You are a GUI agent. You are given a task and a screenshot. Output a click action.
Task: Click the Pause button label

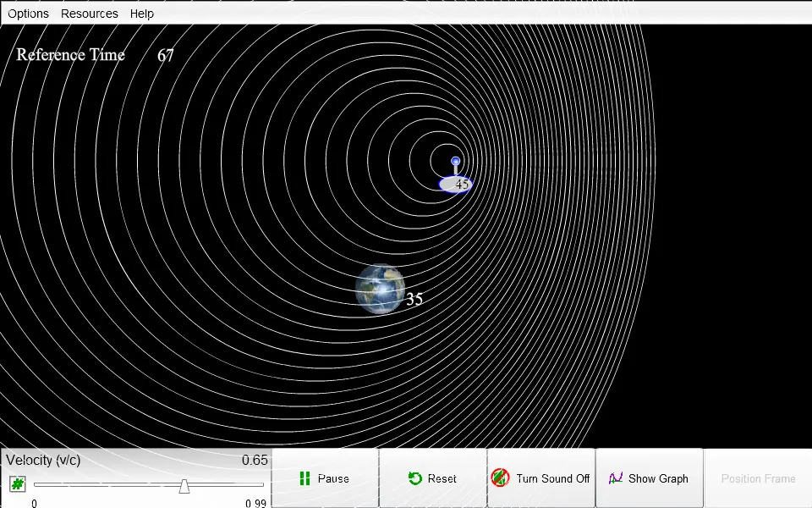tap(333, 478)
